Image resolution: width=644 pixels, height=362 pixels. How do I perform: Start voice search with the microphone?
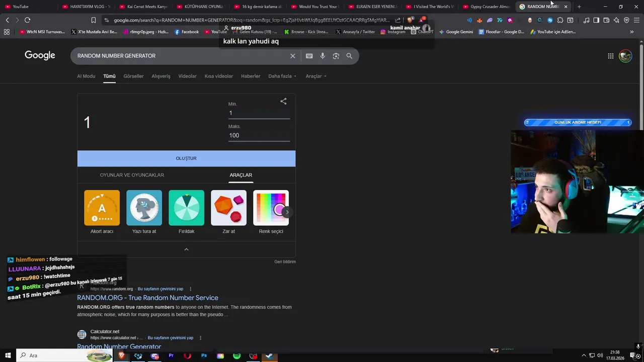coord(323,56)
